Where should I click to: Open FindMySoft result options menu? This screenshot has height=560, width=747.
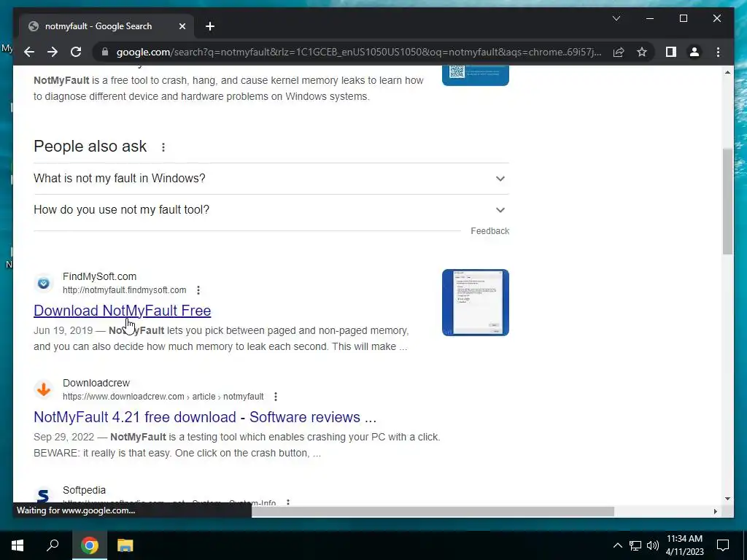tap(198, 290)
